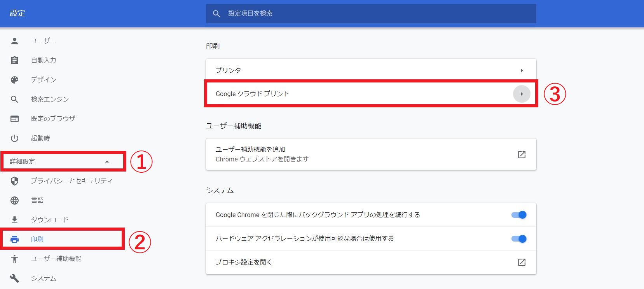Click the ユーザー補助機能 section heading in main pane

234,126
